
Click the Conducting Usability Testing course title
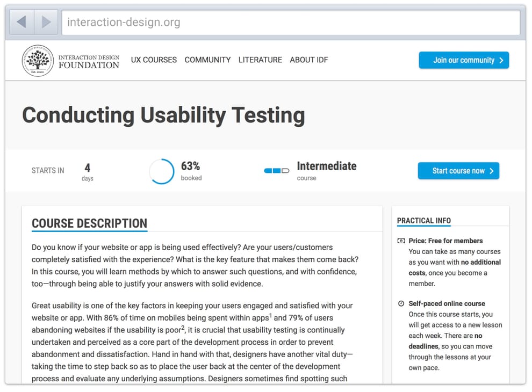coord(163,115)
